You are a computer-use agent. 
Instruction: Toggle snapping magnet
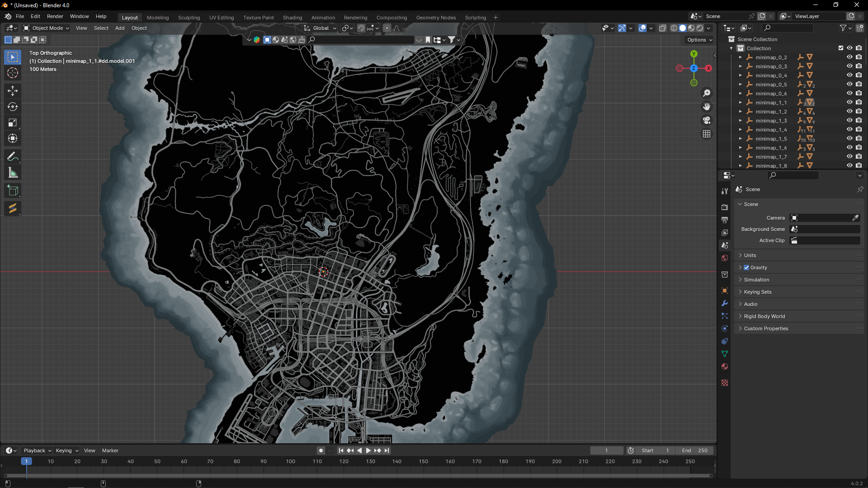point(361,28)
